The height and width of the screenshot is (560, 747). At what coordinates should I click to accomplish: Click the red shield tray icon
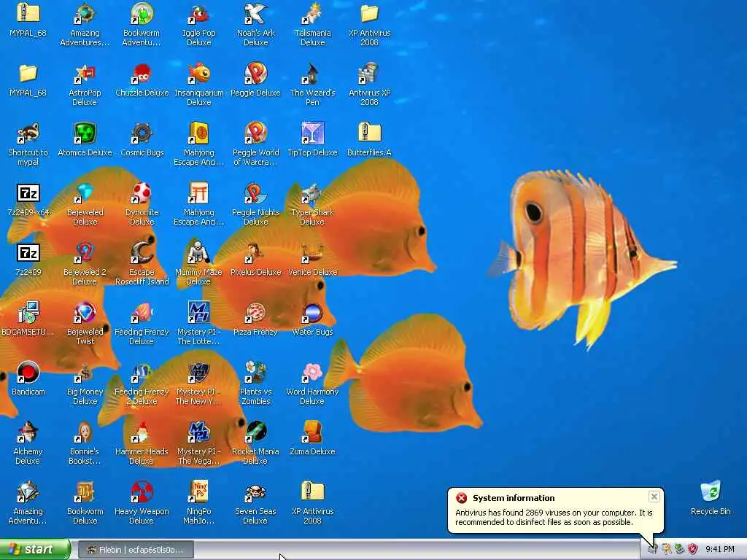[693, 550]
